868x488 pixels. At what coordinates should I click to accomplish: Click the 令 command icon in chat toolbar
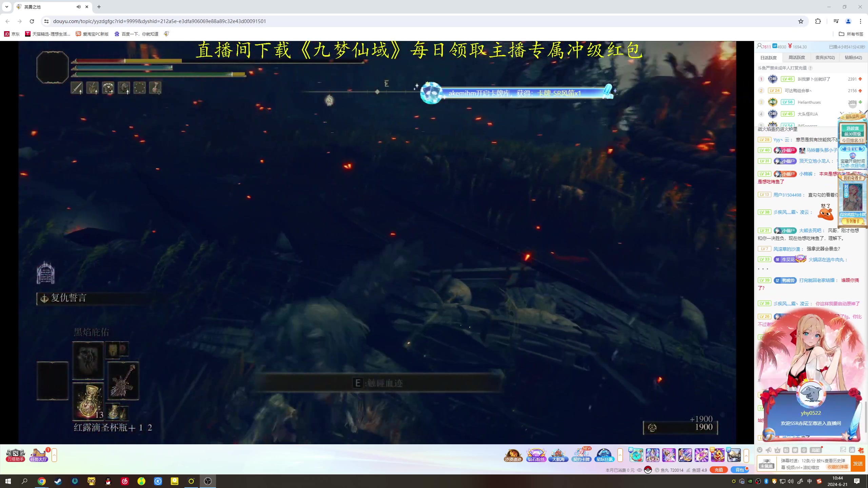pyautogui.click(x=804, y=450)
